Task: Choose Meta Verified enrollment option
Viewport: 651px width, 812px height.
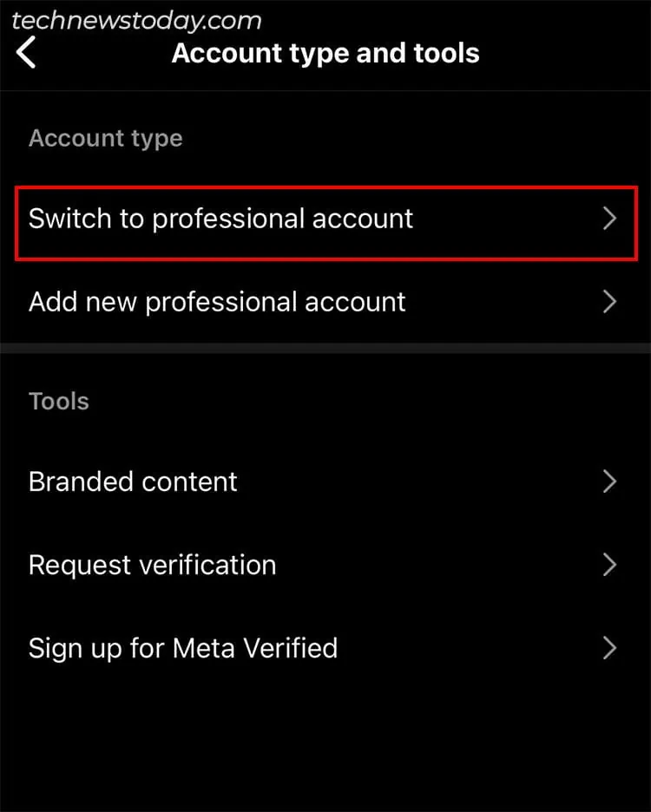Action: (182, 648)
